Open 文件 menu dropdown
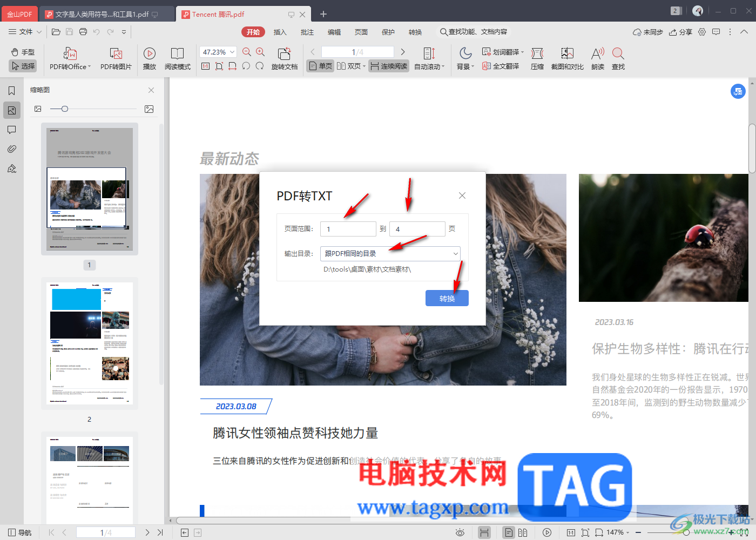 click(25, 32)
